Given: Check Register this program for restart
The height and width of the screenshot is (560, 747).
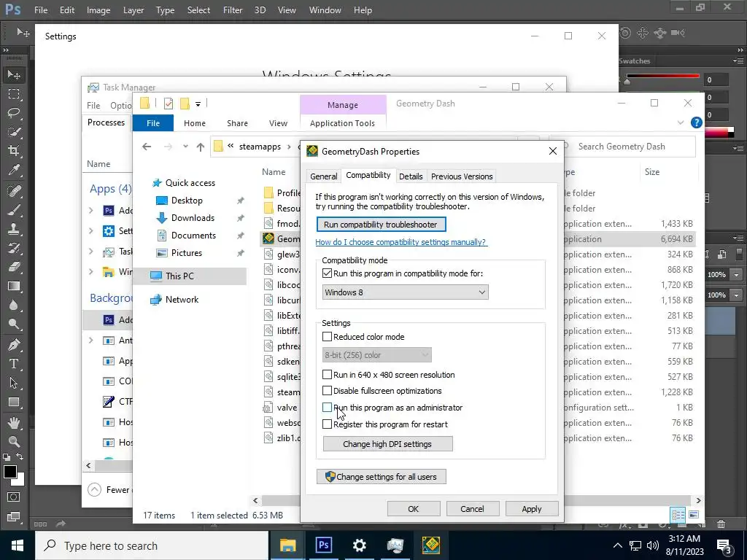Looking at the screenshot, I should click(327, 424).
